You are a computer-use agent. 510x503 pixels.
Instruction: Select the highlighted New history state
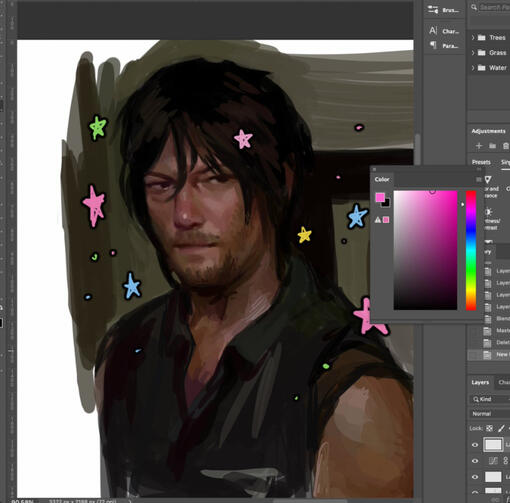coord(489,355)
